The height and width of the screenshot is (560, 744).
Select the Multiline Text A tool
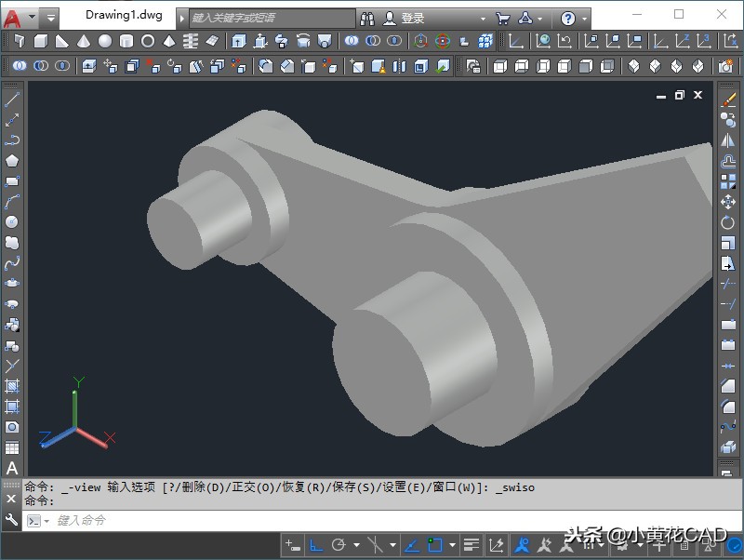[12, 468]
